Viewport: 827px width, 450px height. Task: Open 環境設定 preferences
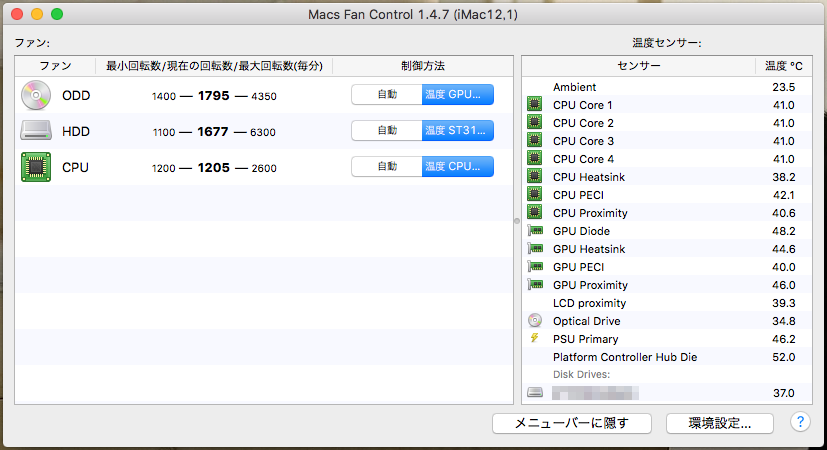point(720,423)
